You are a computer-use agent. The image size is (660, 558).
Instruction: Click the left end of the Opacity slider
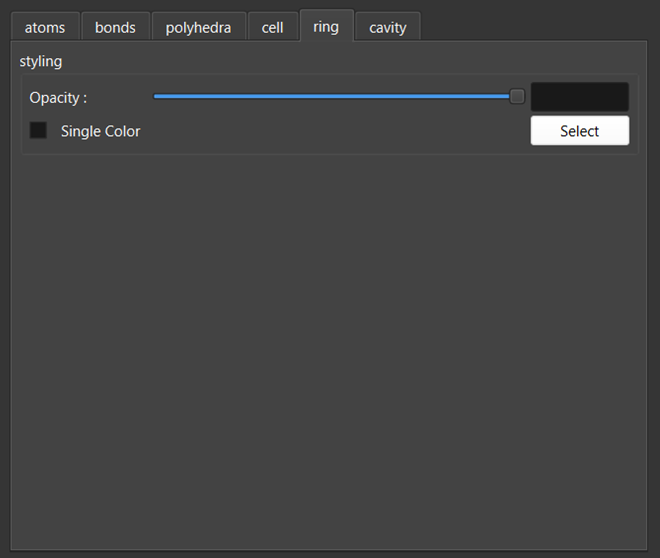point(156,97)
